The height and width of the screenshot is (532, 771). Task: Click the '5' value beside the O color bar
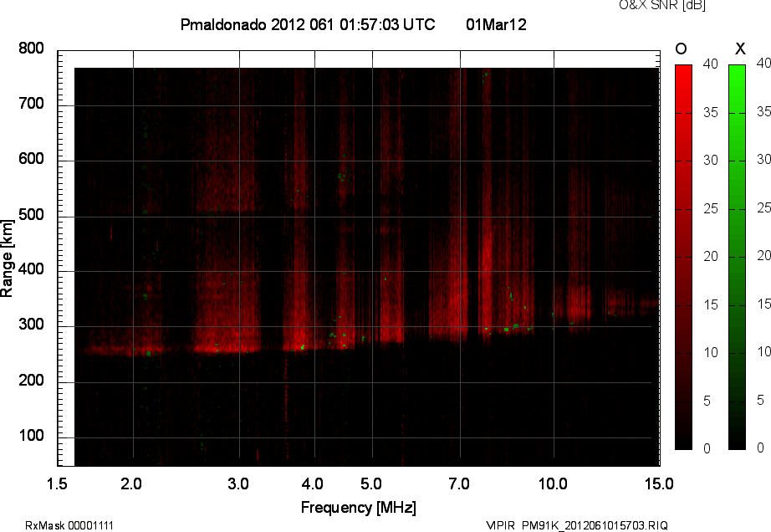pyautogui.click(x=707, y=402)
